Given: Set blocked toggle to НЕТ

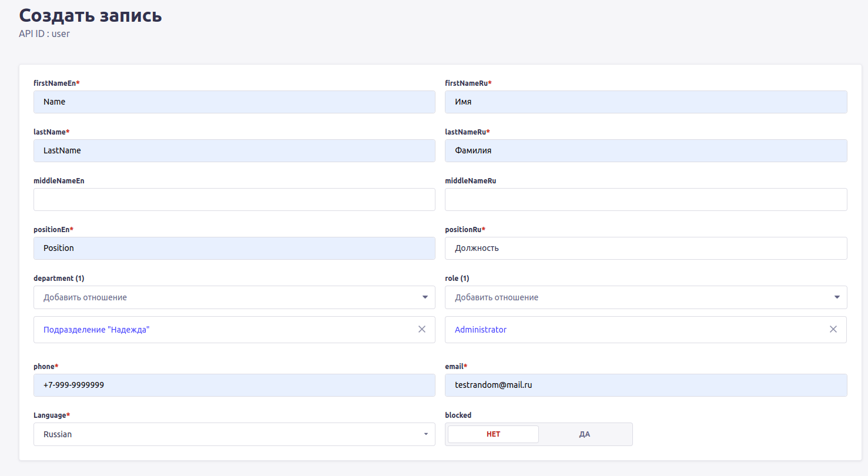Looking at the screenshot, I should (493, 434).
